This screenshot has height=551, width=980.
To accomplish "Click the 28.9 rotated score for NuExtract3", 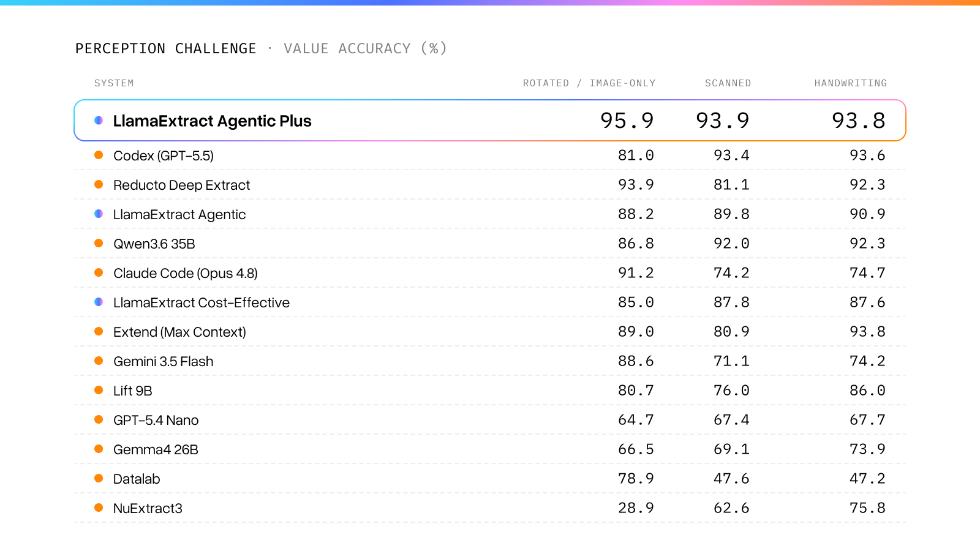I will pyautogui.click(x=636, y=508).
